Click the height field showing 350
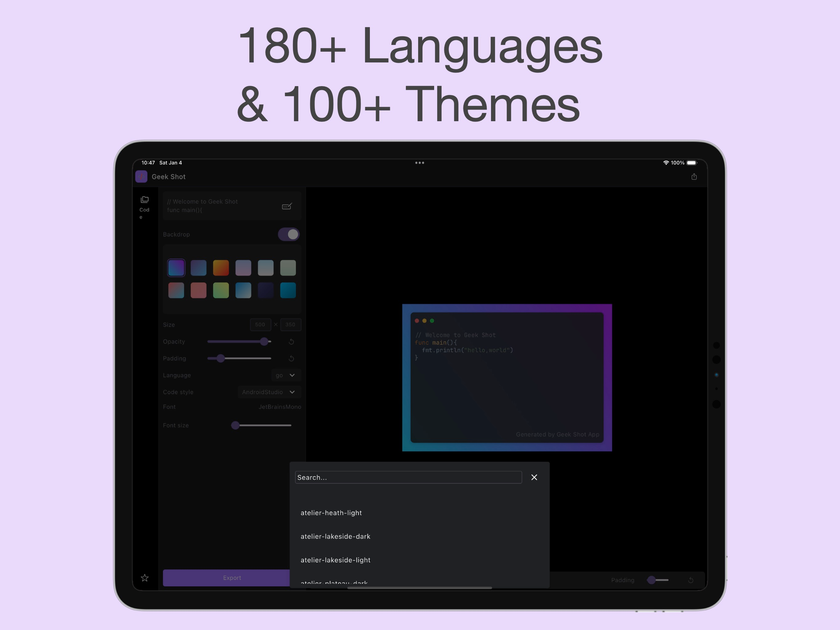840x630 pixels. (x=291, y=325)
